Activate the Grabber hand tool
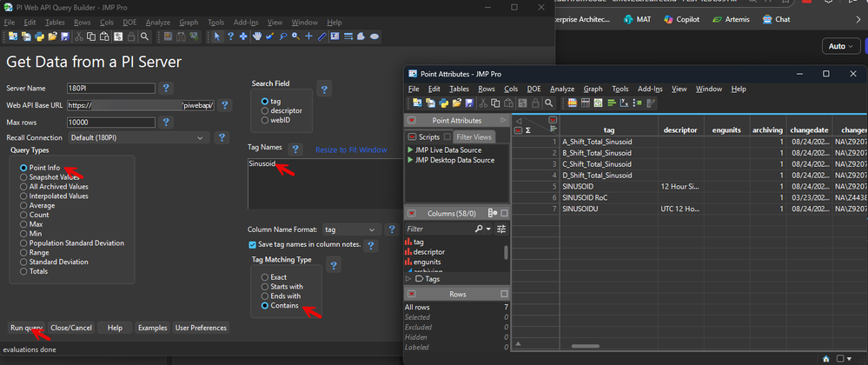Screen dimensions: 868x365 (257, 36)
